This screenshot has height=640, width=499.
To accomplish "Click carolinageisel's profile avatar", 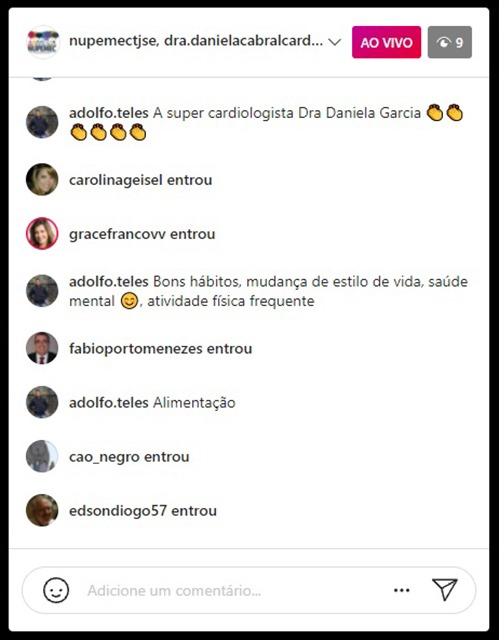I will pos(42,180).
